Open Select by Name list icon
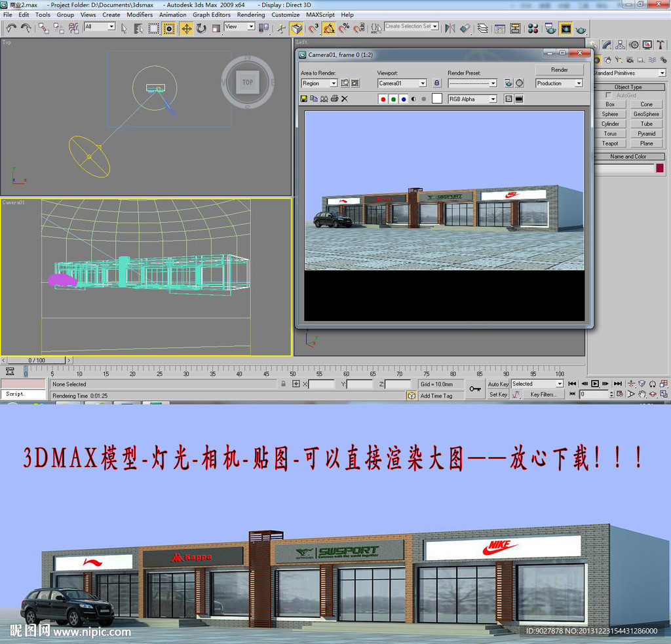 click(x=139, y=29)
